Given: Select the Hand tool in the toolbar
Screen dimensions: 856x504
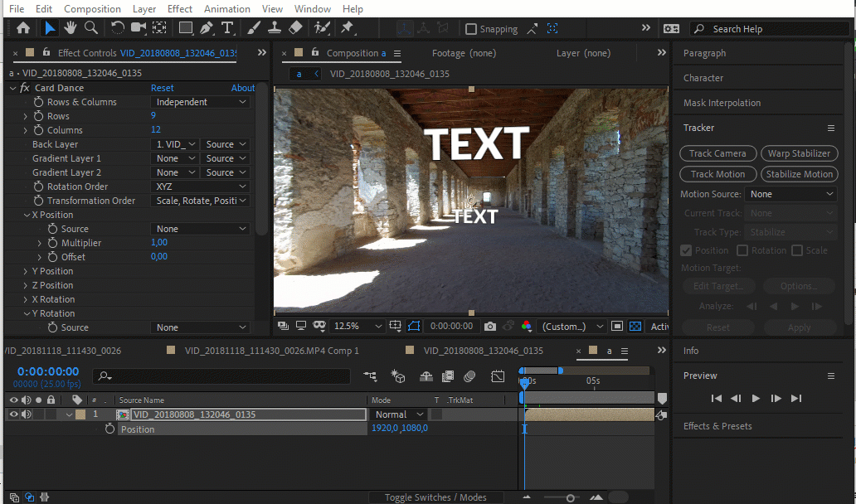Looking at the screenshot, I should (71, 28).
